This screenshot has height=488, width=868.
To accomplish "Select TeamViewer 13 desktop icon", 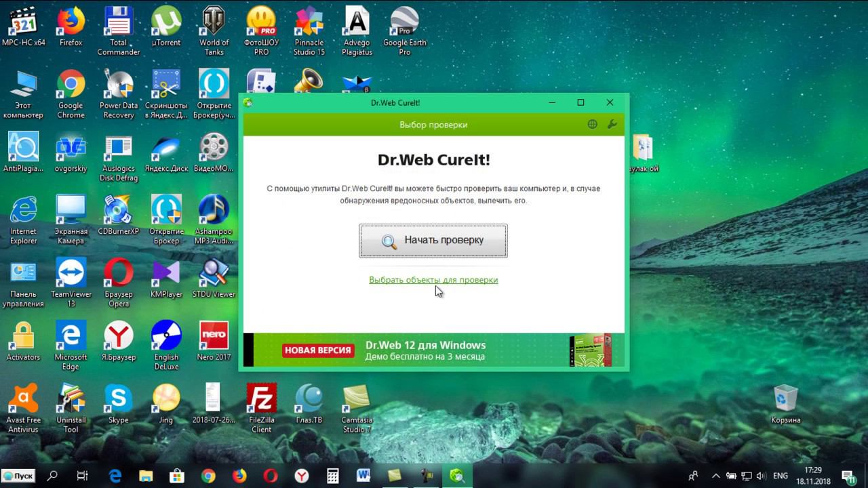I will (x=71, y=284).
